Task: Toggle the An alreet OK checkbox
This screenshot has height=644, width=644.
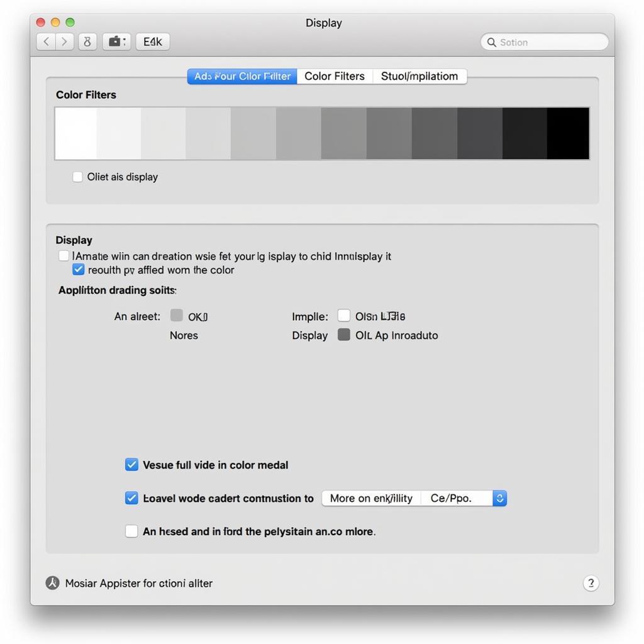Action: pos(177,316)
